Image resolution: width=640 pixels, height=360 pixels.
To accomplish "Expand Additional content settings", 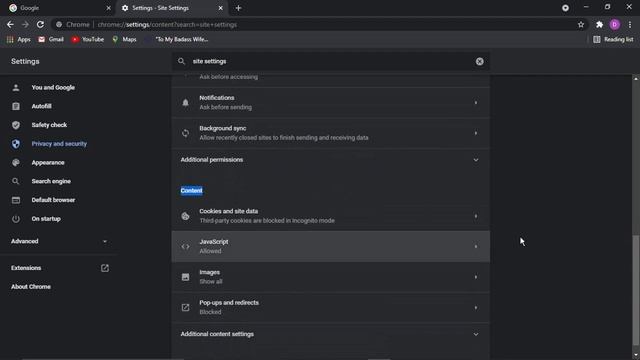I will coord(331,334).
